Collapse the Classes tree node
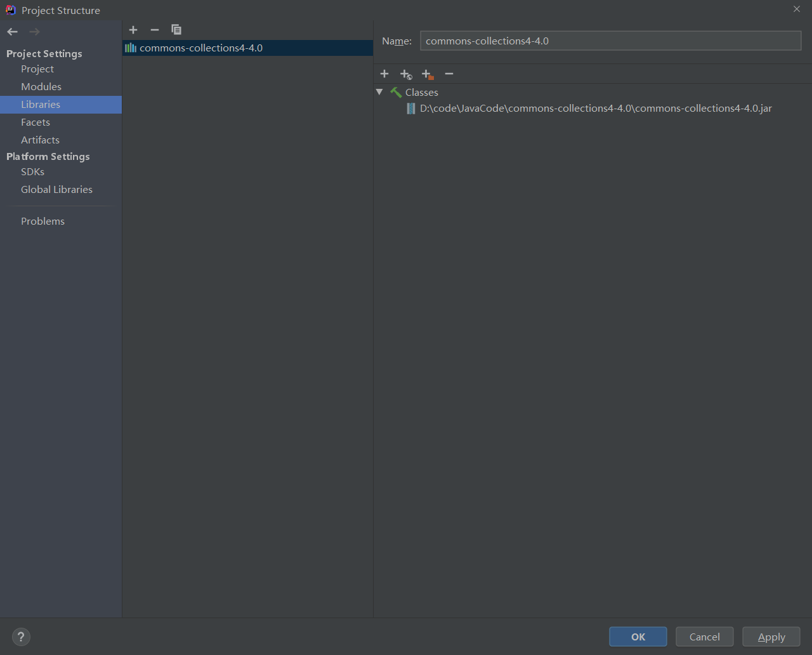 [x=379, y=92]
